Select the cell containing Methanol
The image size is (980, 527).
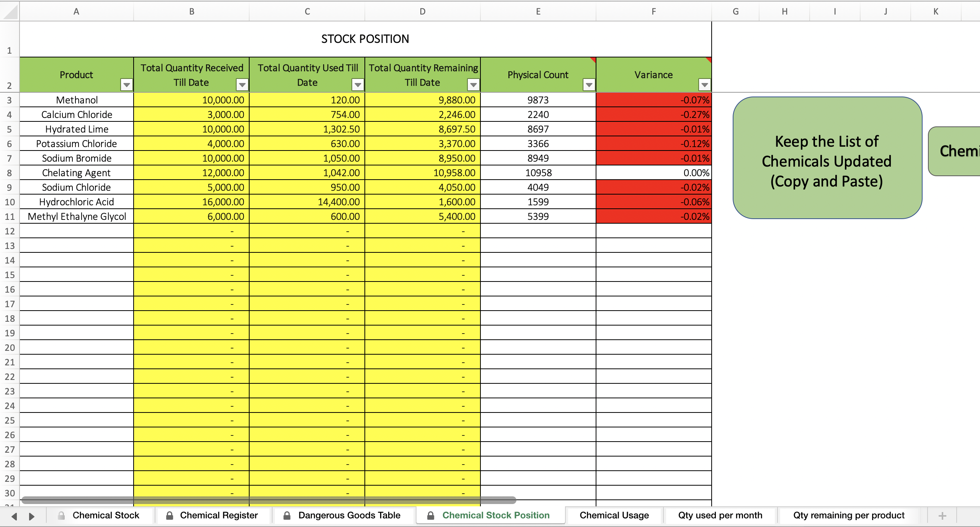click(x=77, y=100)
